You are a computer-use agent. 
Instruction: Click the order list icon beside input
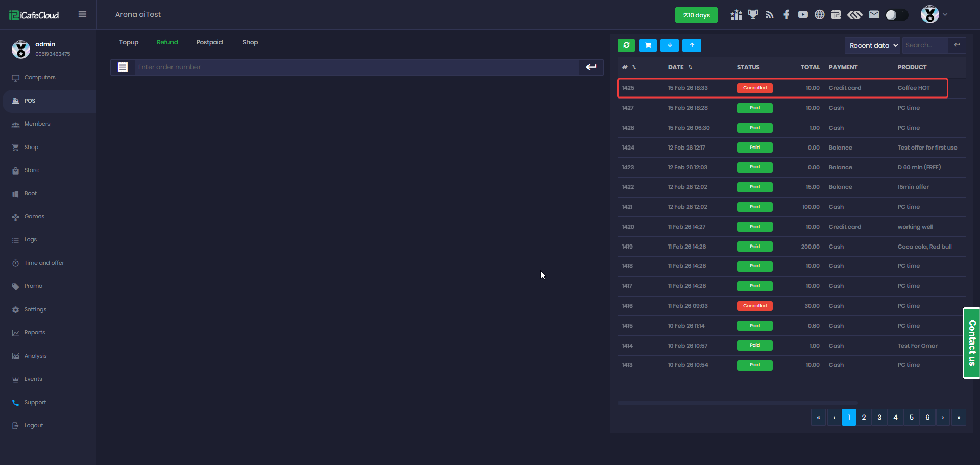pos(122,67)
